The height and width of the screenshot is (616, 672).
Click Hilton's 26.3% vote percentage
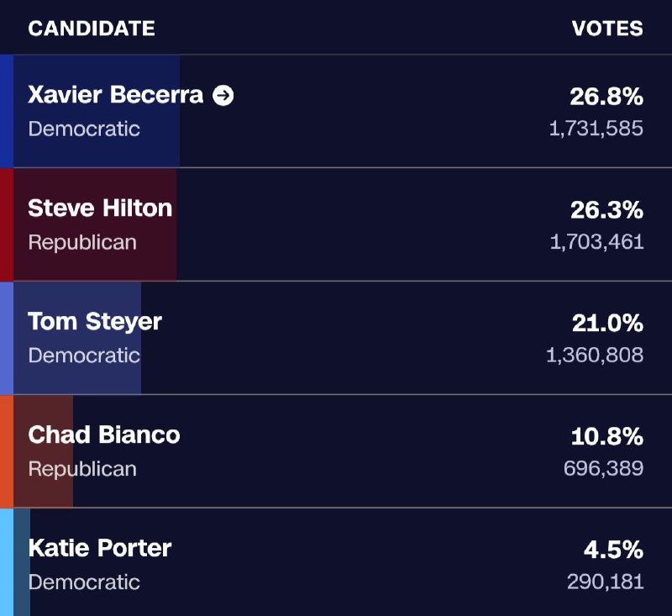(x=606, y=210)
